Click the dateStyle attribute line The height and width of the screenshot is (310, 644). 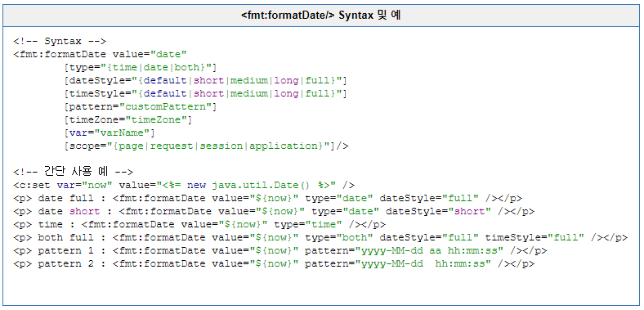point(206,81)
